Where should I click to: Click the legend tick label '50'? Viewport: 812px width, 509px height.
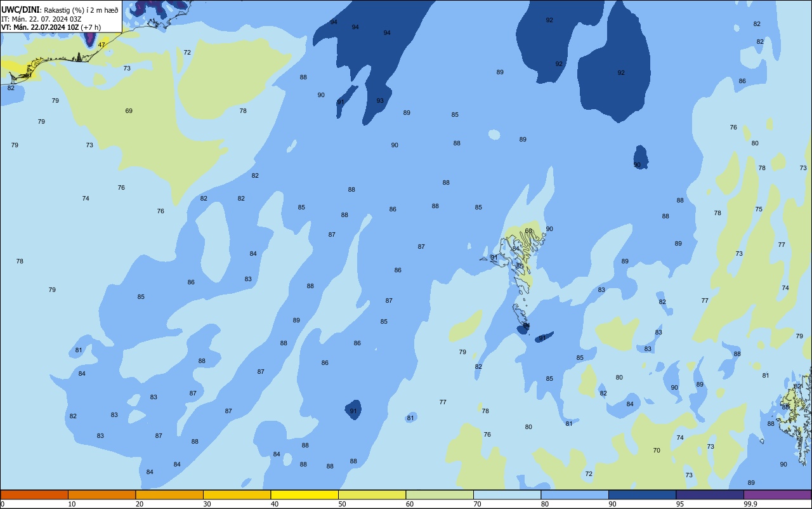[x=342, y=504]
